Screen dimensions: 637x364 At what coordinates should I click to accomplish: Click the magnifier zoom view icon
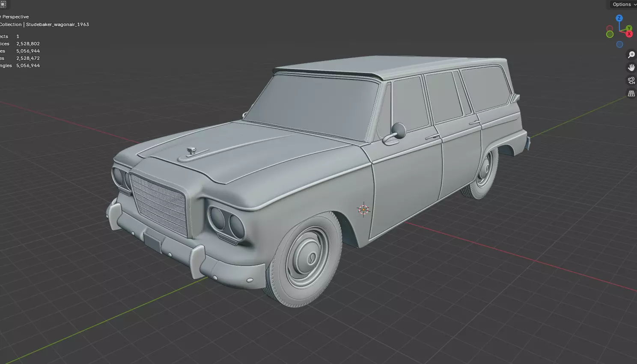coord(631,55)
